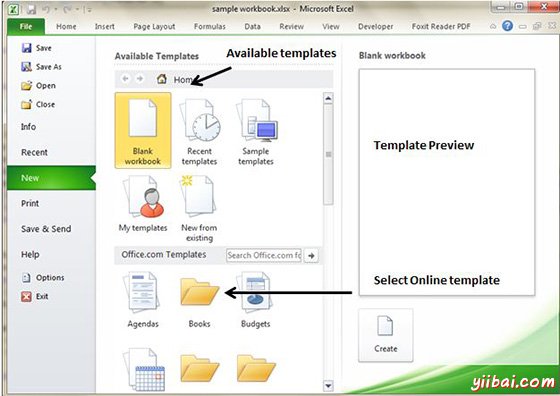Go back in template navigation
The height and width of the screenshot is (396, 560).
point(125,79)
